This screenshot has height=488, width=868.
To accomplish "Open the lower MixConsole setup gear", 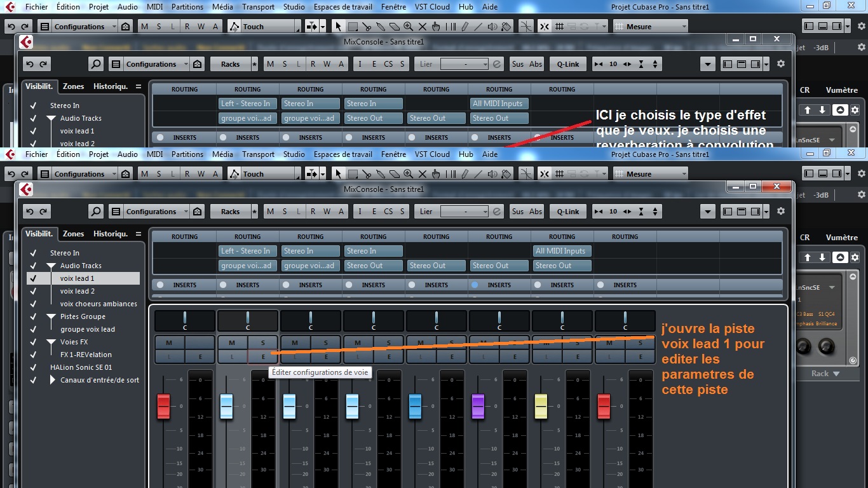I will [781, 212].
